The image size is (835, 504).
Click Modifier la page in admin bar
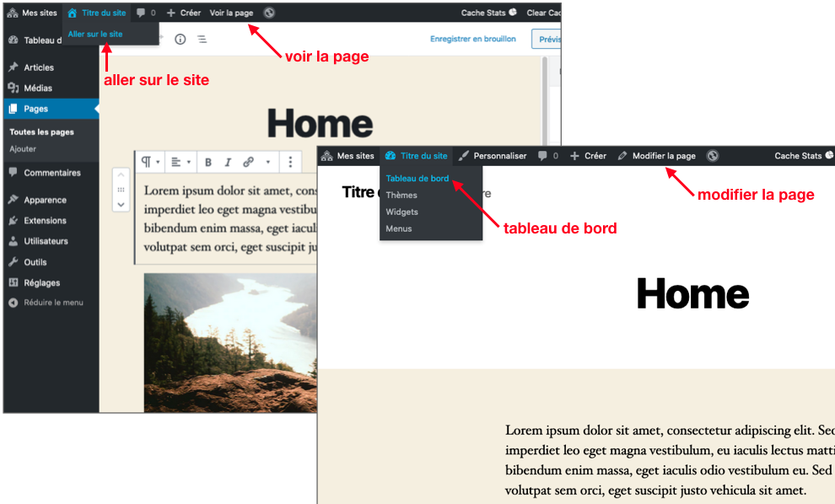[x=663, y=156]
